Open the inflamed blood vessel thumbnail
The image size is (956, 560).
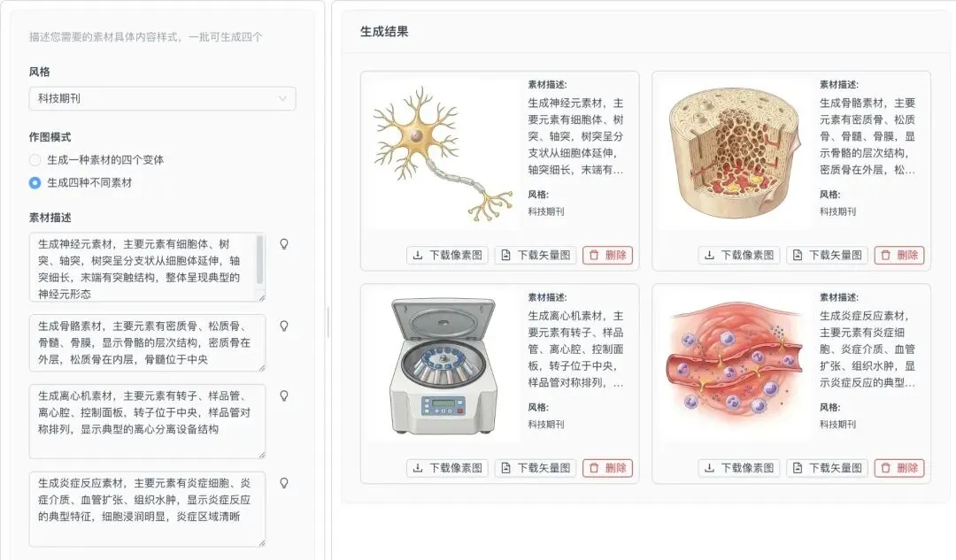[x=734, y=367]
